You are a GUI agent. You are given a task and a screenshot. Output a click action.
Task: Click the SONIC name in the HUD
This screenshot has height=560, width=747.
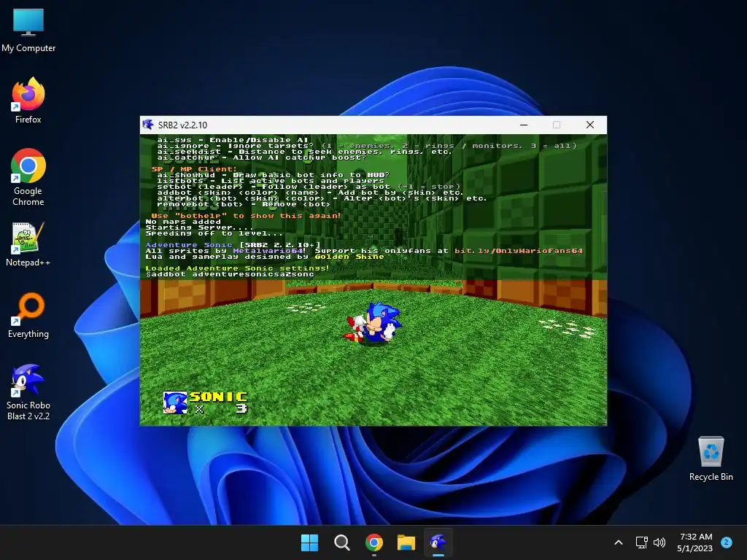pyautogui.click(x=219, y=397)
